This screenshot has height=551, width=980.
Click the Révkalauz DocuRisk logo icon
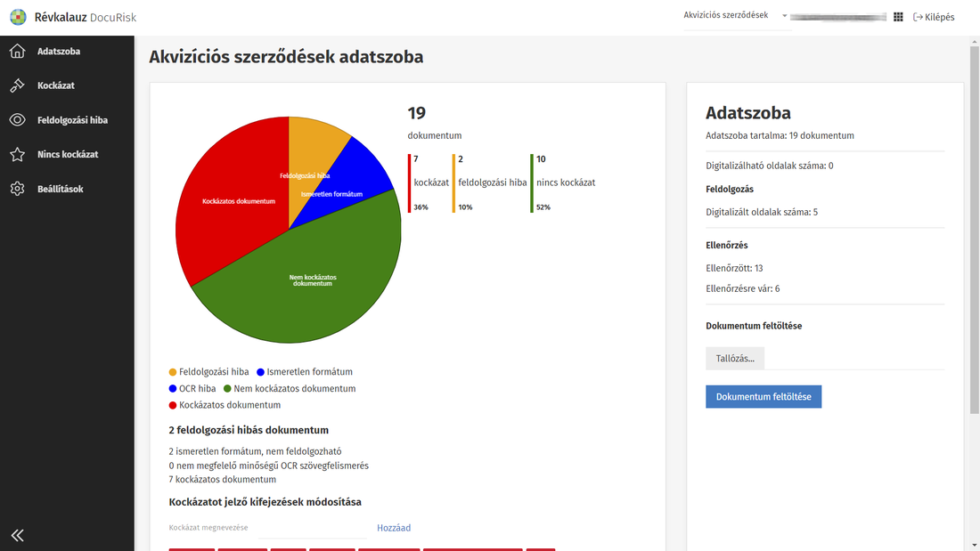[18, 17]
